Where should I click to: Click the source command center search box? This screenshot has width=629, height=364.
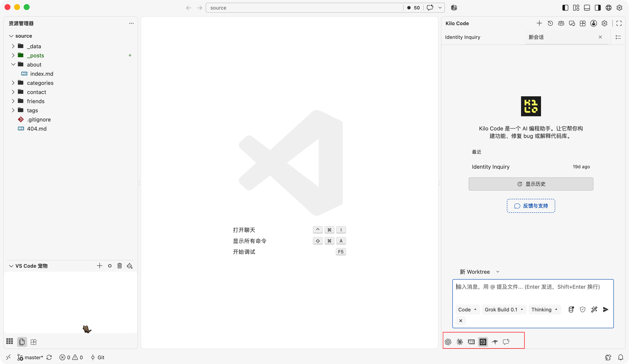[x=304, y=8]
